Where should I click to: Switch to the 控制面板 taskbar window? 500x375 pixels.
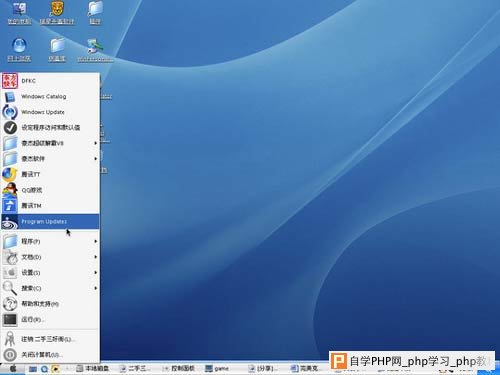tap(178, 369)
